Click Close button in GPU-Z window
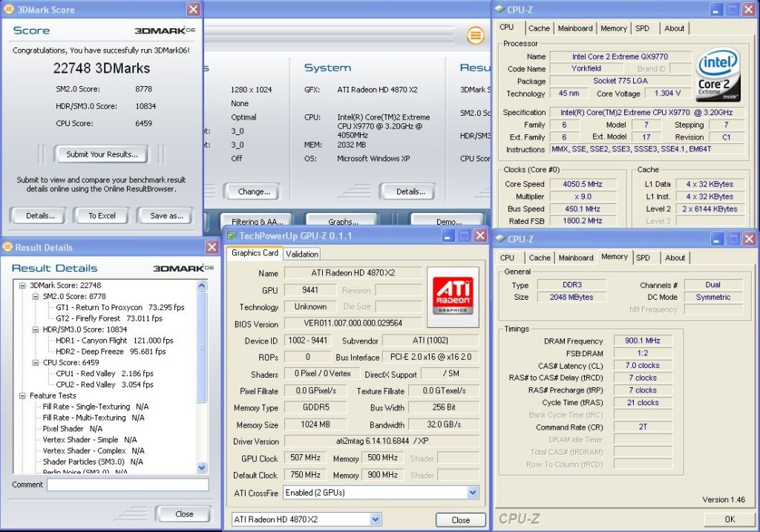The image size is (760, 532). [460, 520]
